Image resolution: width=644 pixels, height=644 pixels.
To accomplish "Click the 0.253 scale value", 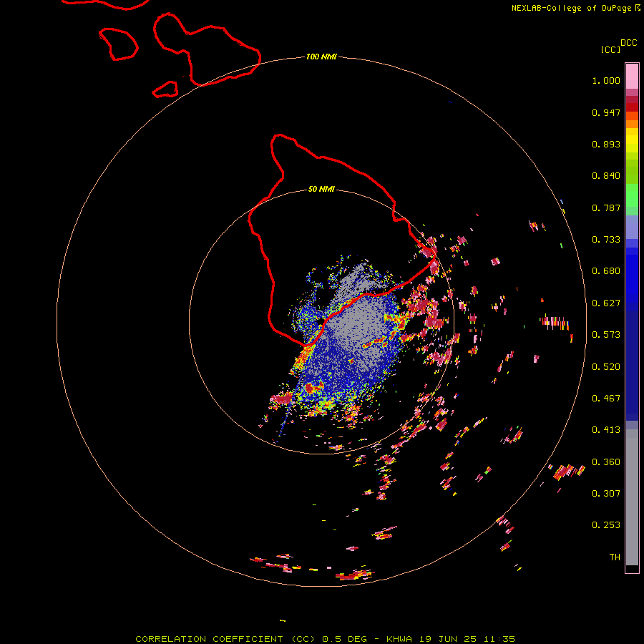I will [x=606, y=525].
